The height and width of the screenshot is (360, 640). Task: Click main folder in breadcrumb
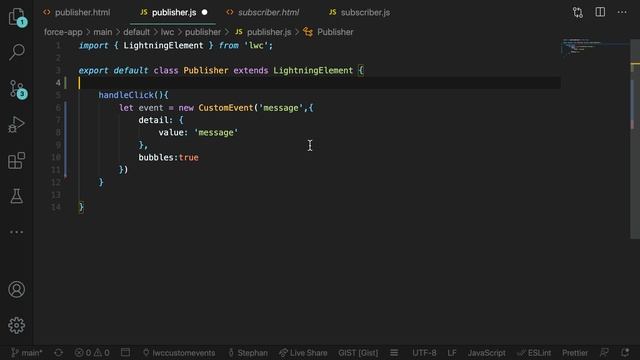[102, 32]
